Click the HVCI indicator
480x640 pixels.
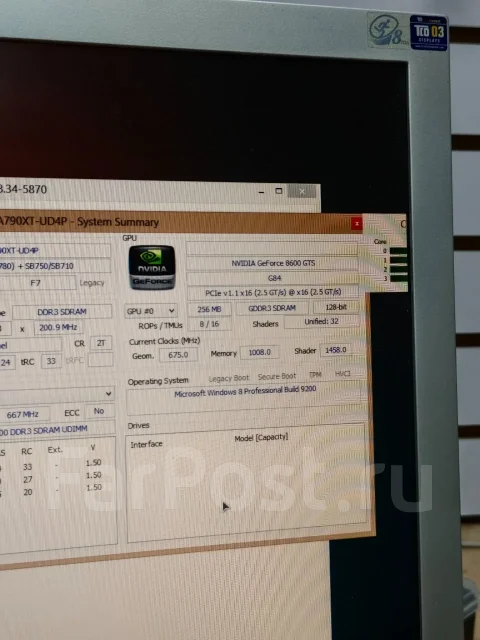pos(342,373)
